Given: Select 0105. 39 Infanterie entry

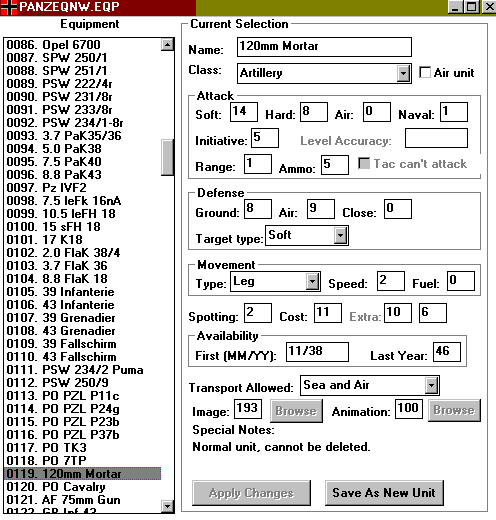Looking at the screenshot, I should (83, 292).
